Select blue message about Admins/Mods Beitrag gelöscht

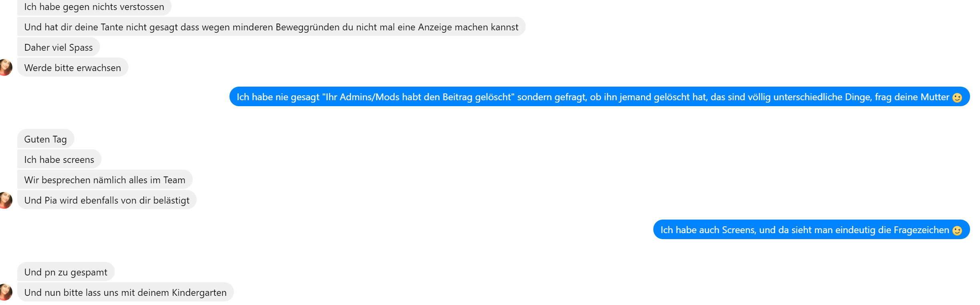pos(599,97)
